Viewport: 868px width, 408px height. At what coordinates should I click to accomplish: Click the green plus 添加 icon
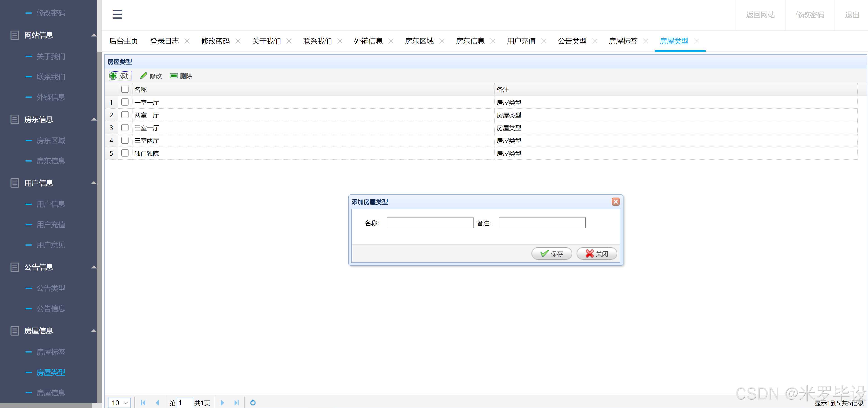point(113,76)
